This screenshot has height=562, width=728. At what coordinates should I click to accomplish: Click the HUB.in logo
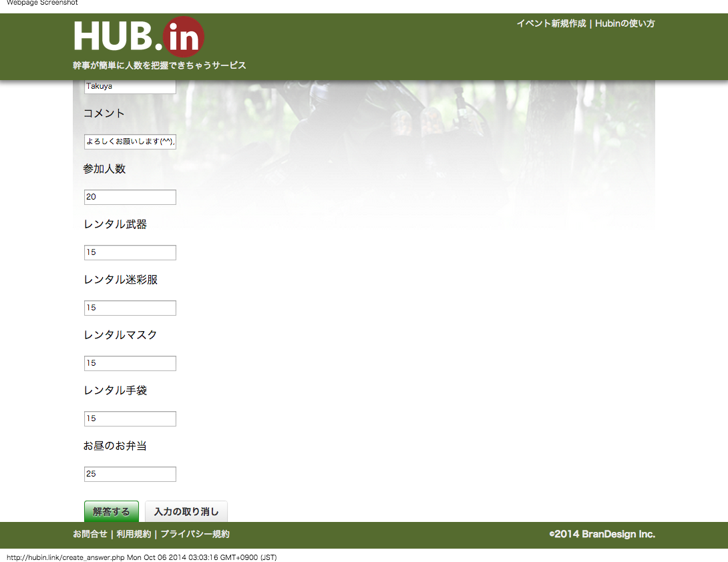[139, 37]
